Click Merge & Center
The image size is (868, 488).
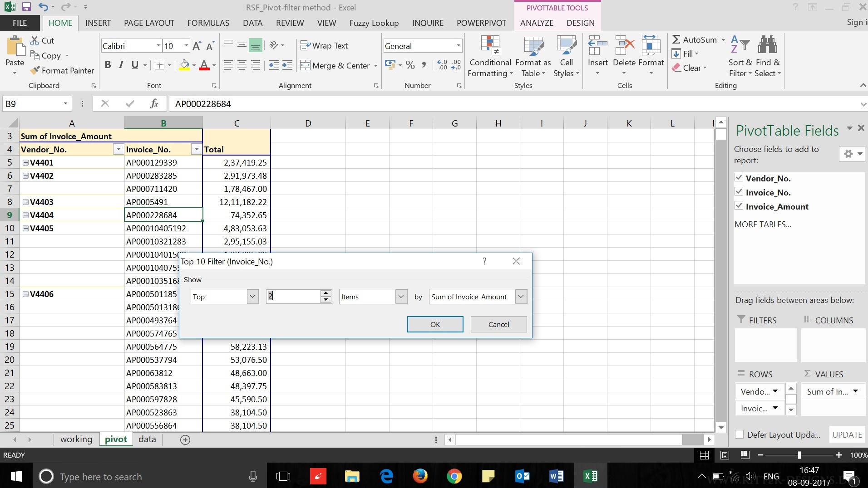(335, 65)
